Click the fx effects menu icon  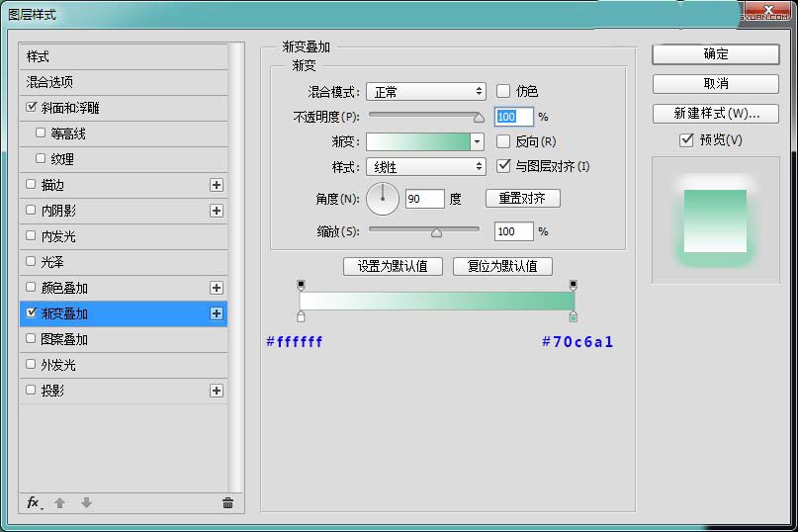click(34, 503)
